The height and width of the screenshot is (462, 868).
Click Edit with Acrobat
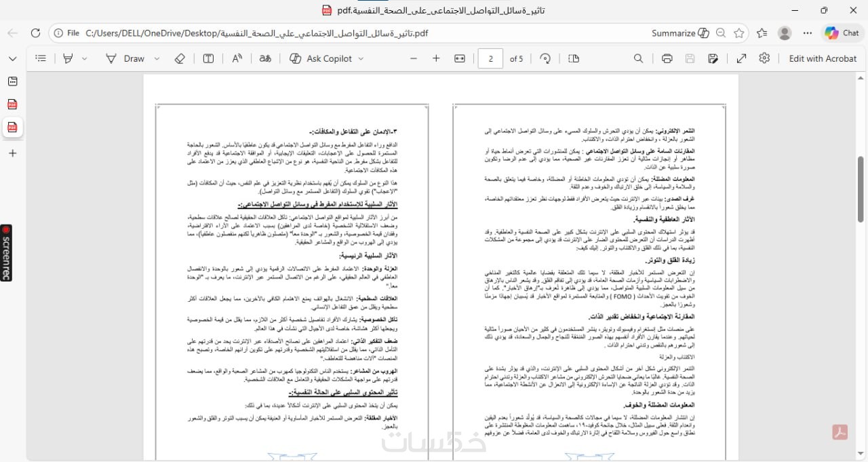823,58
